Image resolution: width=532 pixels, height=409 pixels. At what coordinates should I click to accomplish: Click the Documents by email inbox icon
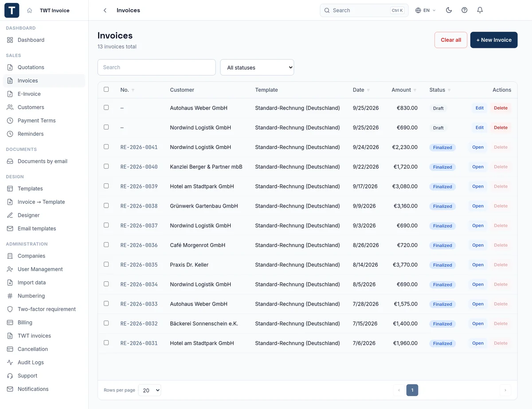point(10,161)
